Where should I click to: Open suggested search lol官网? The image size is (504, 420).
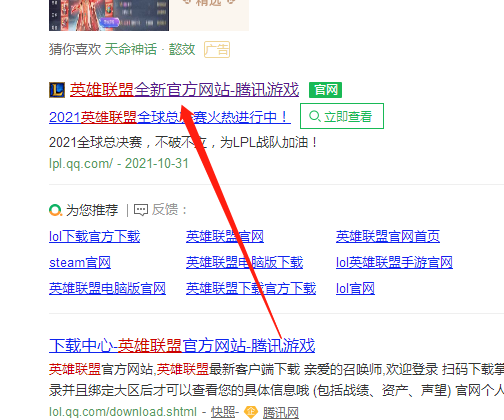(x=355, y=288)
